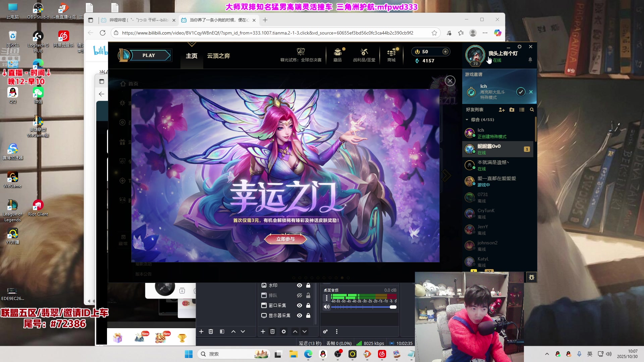Open a new Edge tab
The width and height of the screenshot is (644, 362).
pyautogui.click(x=265, y=20)
